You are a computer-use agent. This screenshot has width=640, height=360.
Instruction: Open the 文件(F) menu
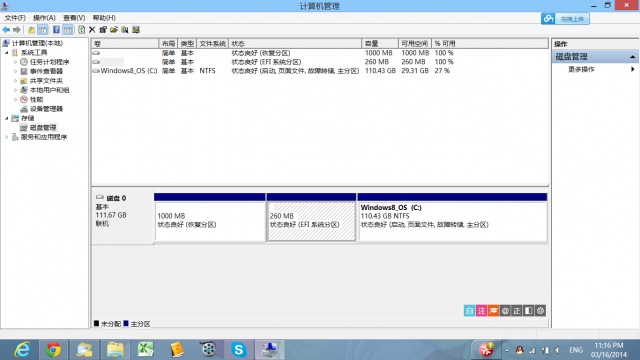click(15, 18)
